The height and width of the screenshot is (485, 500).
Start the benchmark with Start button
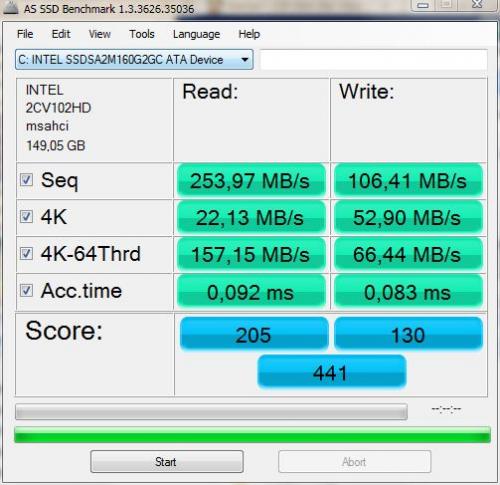coord(167,462)
